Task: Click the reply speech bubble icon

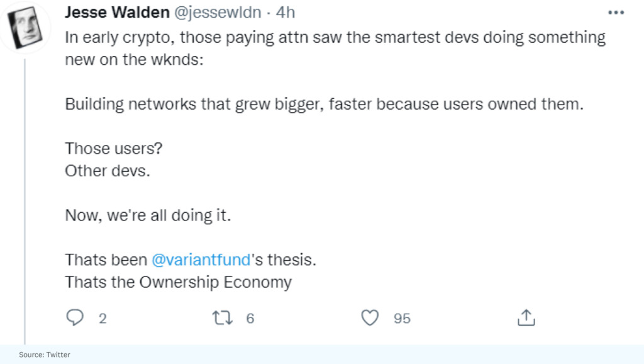Action: [75, 317]
